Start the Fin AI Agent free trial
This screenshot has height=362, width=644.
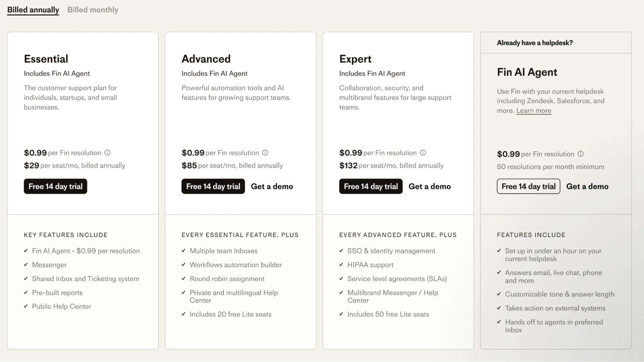point(528,186)
